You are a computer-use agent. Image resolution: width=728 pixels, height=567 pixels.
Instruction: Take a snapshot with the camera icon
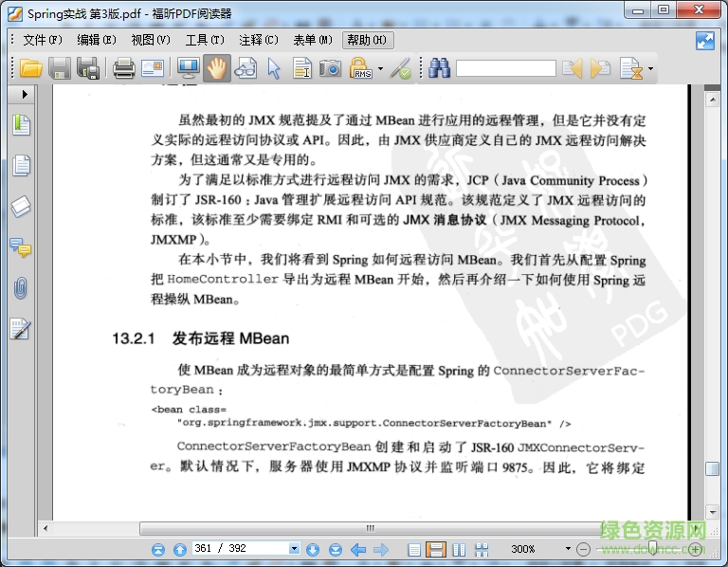[330, 68]
